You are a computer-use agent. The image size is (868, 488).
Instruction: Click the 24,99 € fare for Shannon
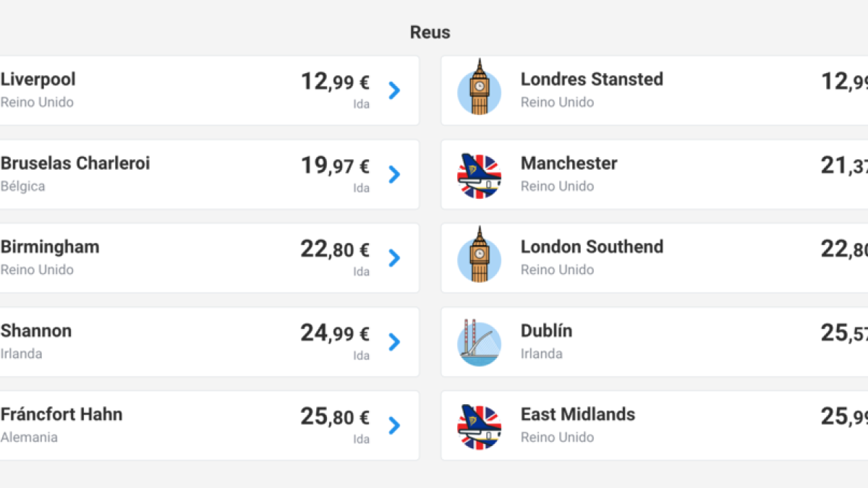(x=334, y=334)
